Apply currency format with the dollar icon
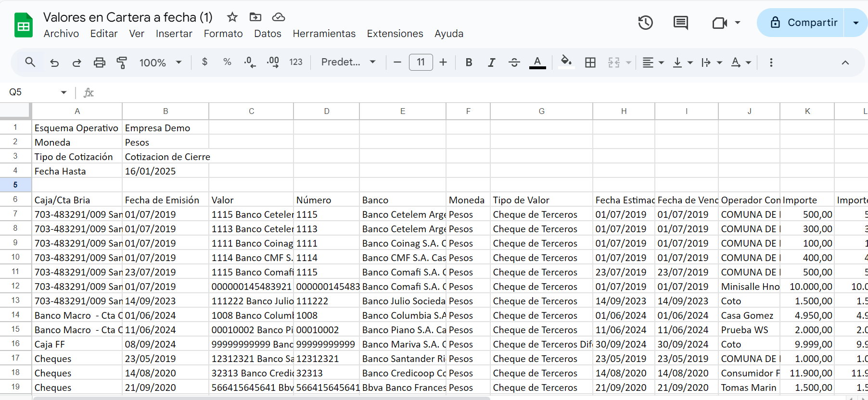Screen dimensions: 868x400 click(205, 62)
